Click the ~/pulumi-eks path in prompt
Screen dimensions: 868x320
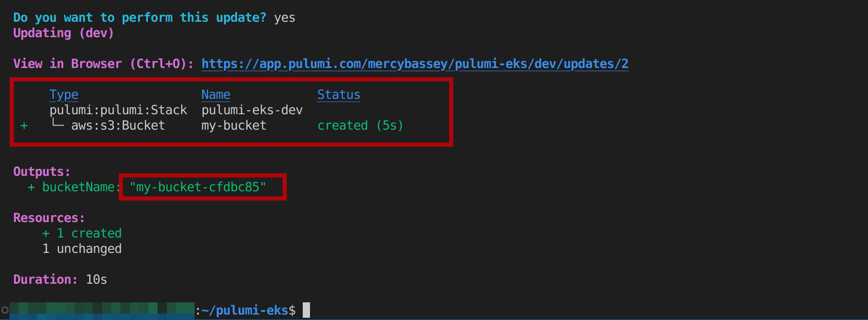click(244, 310)
